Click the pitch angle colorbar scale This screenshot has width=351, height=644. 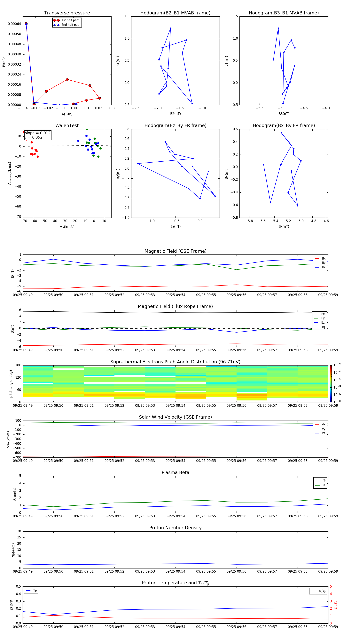[331, 384]
